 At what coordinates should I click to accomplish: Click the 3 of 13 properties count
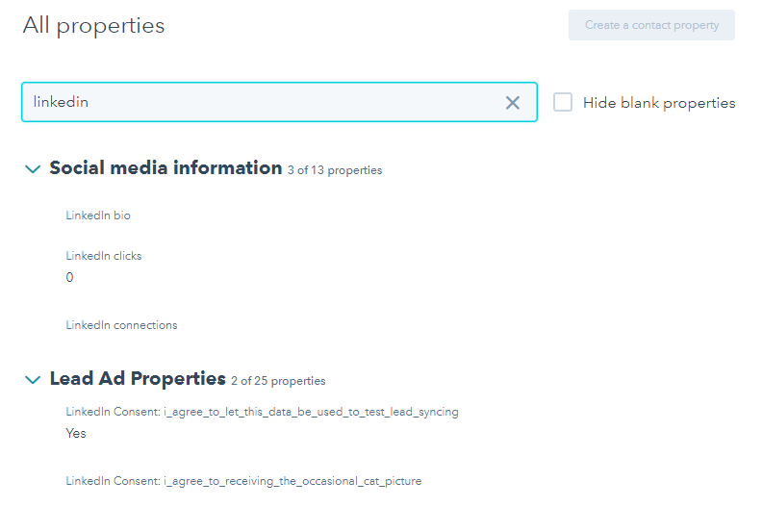[x=335, y=170]
